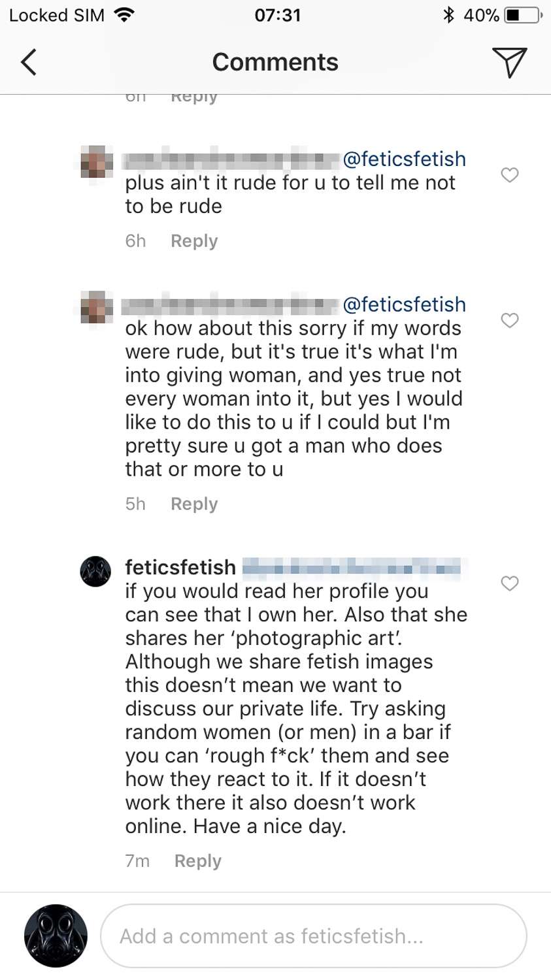This screenshot has height=980, width=551.
Task: Tap the blurred avatar of 5h comment
Action: [x=96, y=307]
